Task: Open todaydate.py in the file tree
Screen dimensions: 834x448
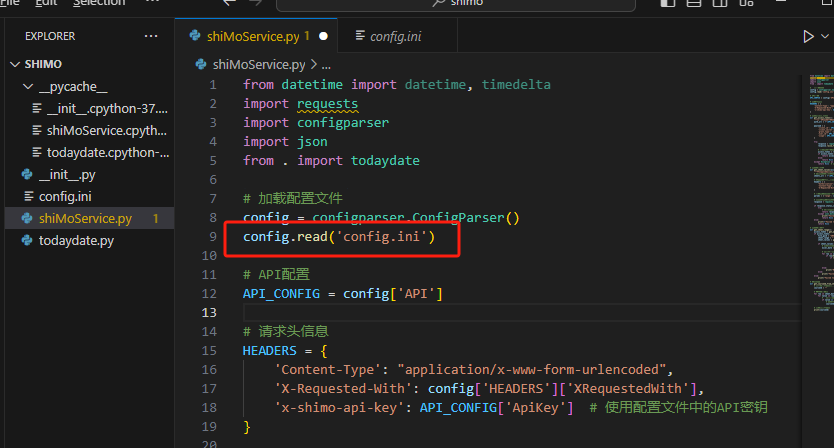Action: tap(75, 241)
